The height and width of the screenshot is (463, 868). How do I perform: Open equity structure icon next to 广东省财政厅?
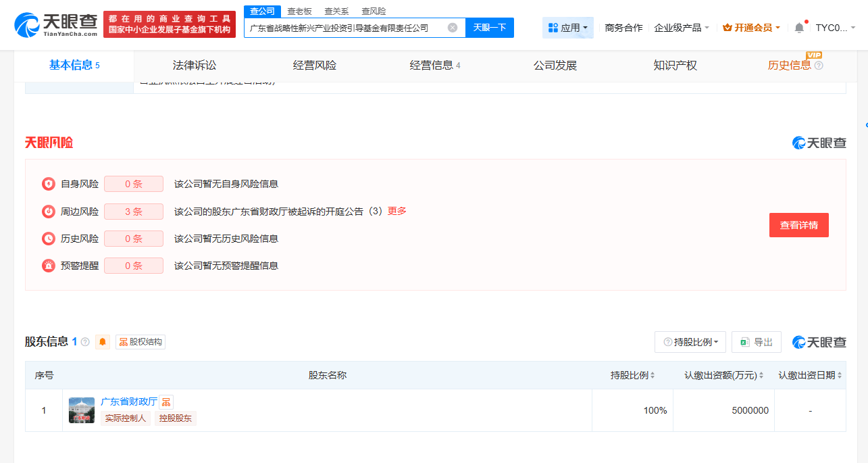coord(165,402)
